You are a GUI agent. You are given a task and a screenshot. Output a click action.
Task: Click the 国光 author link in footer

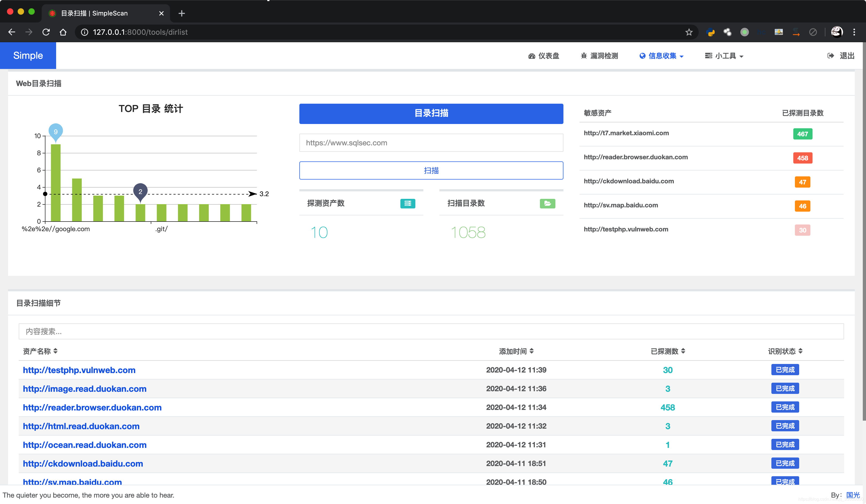[x=853, y=495]
